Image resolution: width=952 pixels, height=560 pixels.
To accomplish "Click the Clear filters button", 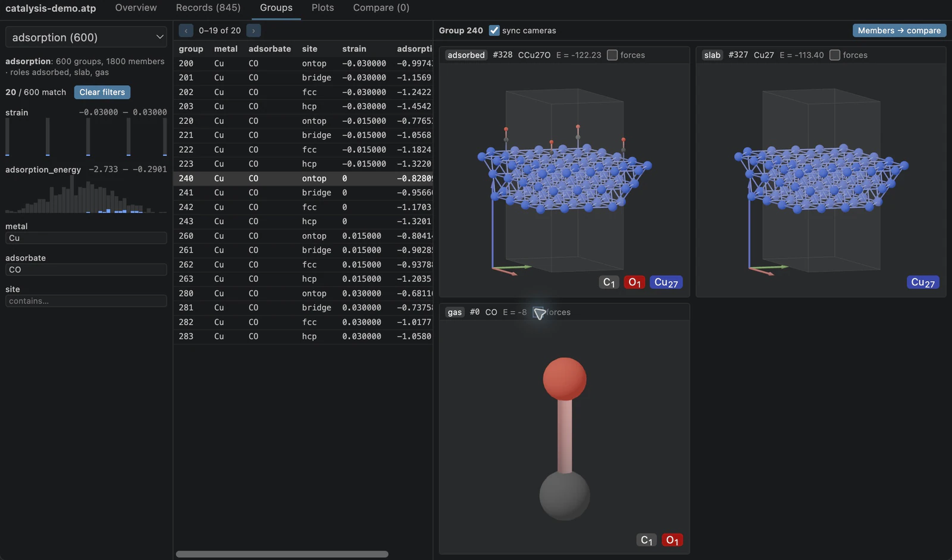I will click(x=102, y=92).
